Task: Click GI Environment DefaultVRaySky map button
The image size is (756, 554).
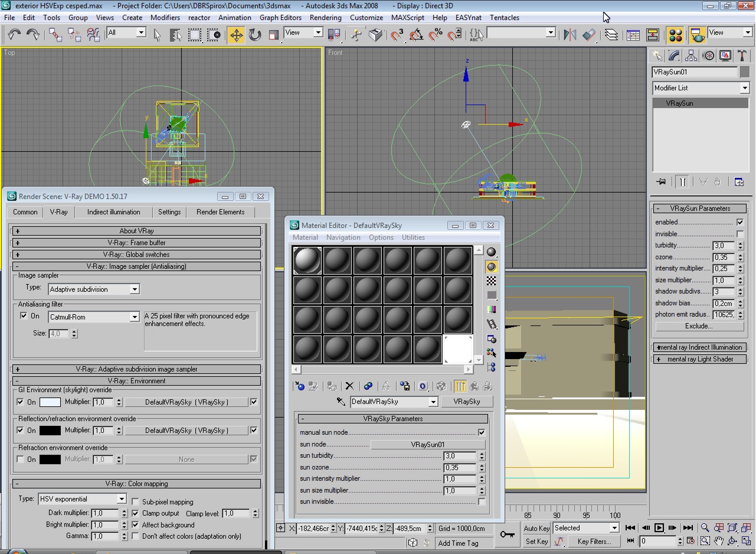Action: click(x=186, y=402)
